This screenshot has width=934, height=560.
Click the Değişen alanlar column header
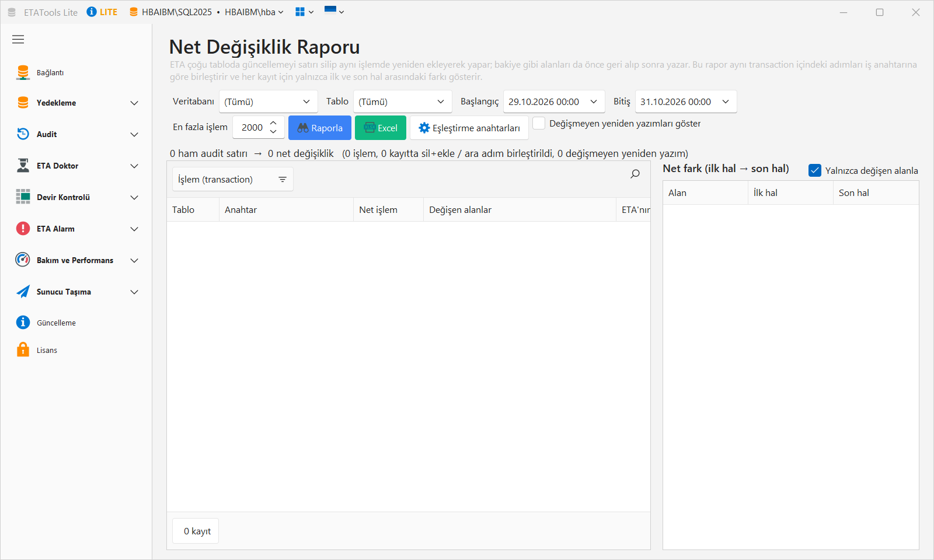[x=520, y=209]
